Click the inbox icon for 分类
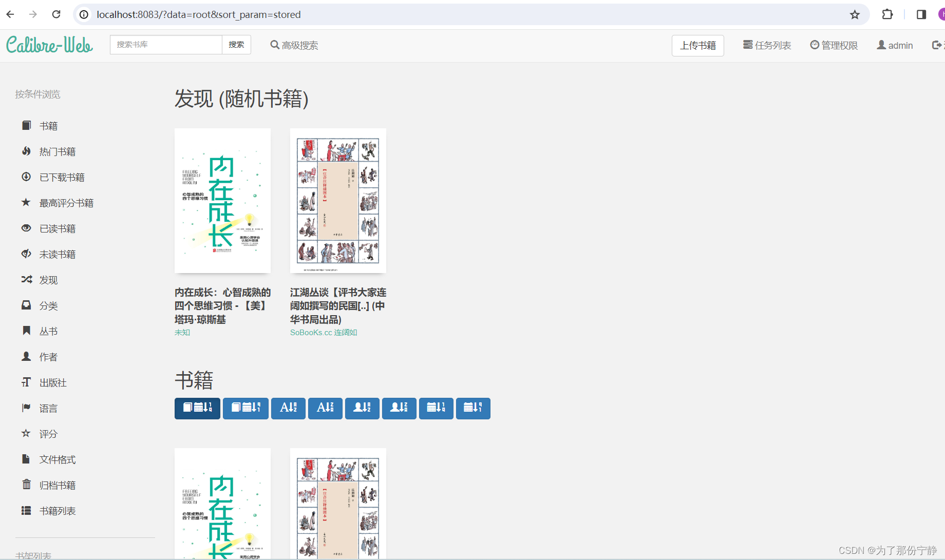945x560 pixels. click(26, 305)
